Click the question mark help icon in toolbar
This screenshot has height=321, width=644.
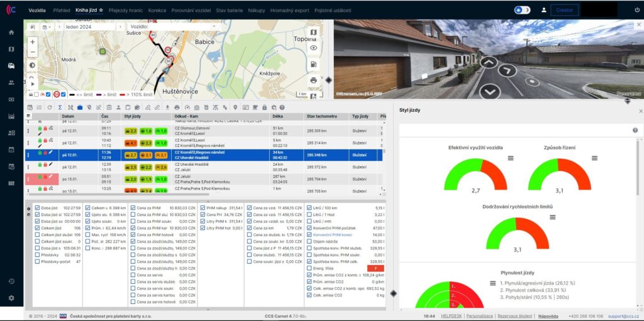pos(282,107)
